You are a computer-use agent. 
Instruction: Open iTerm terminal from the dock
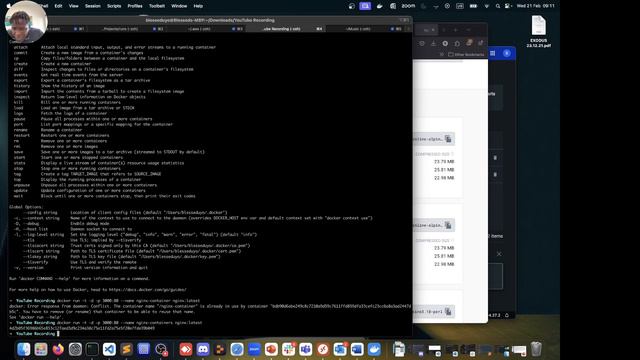point(92,349)
